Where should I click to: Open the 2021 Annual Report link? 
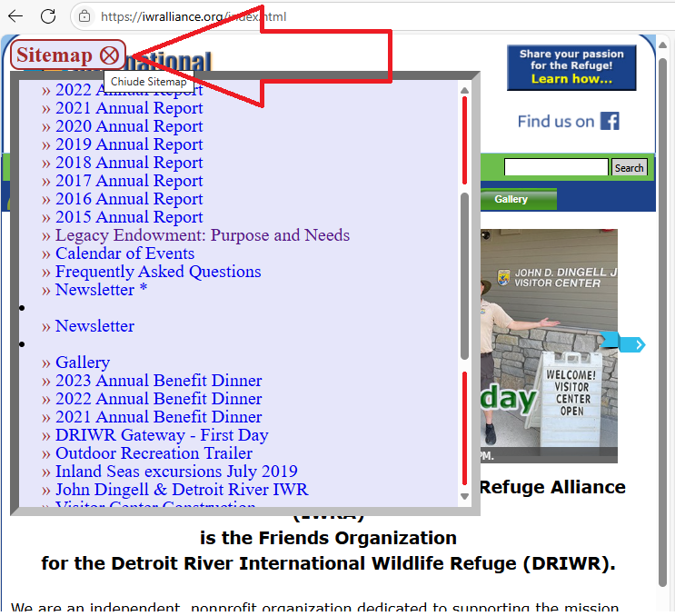coord(129,107)
